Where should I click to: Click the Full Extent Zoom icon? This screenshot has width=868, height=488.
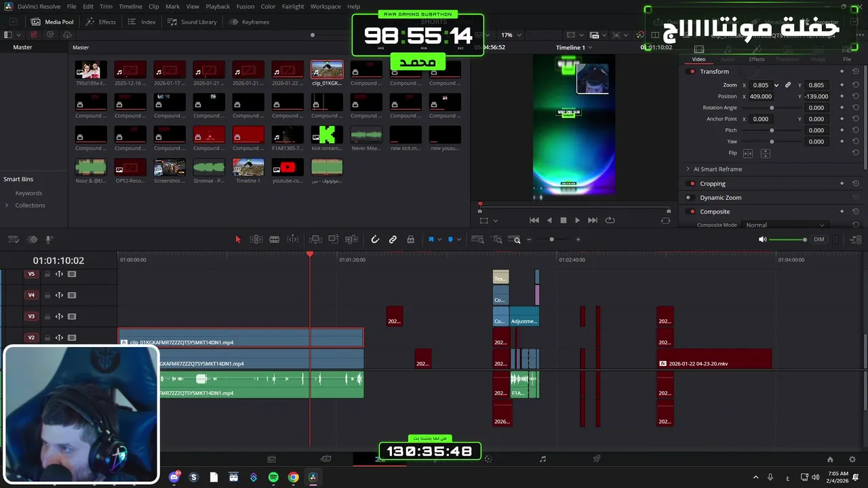(x=477, y=239)
